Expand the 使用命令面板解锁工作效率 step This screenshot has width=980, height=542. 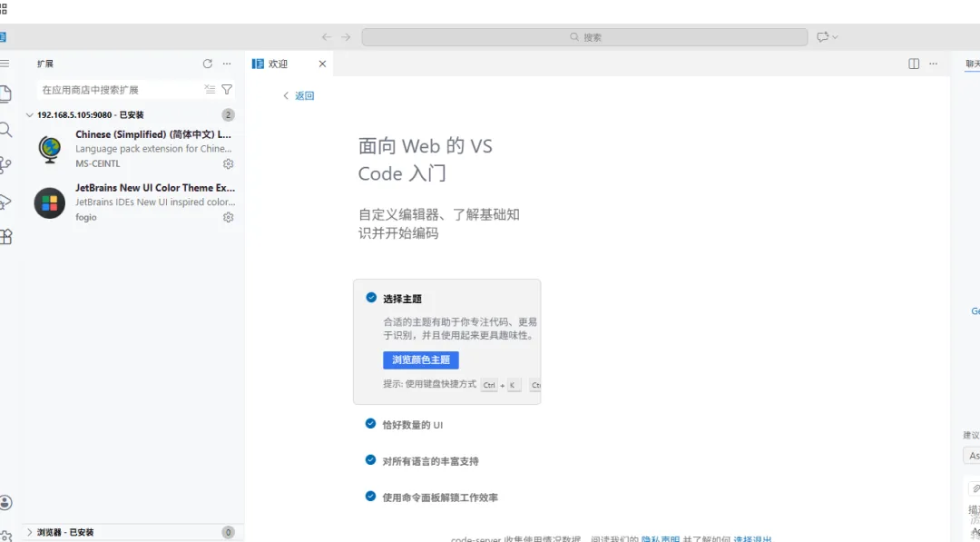(x=440, y=498)
